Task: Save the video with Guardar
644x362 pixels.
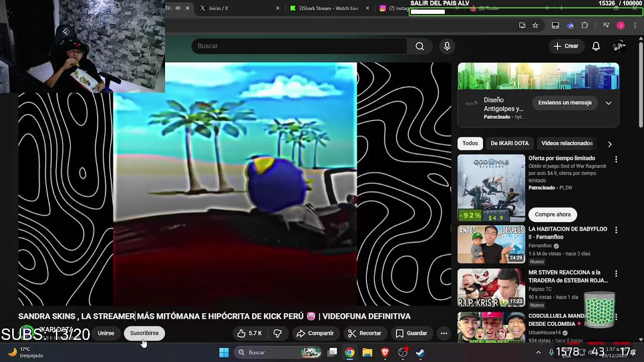Action: click(x=412, y=333)
